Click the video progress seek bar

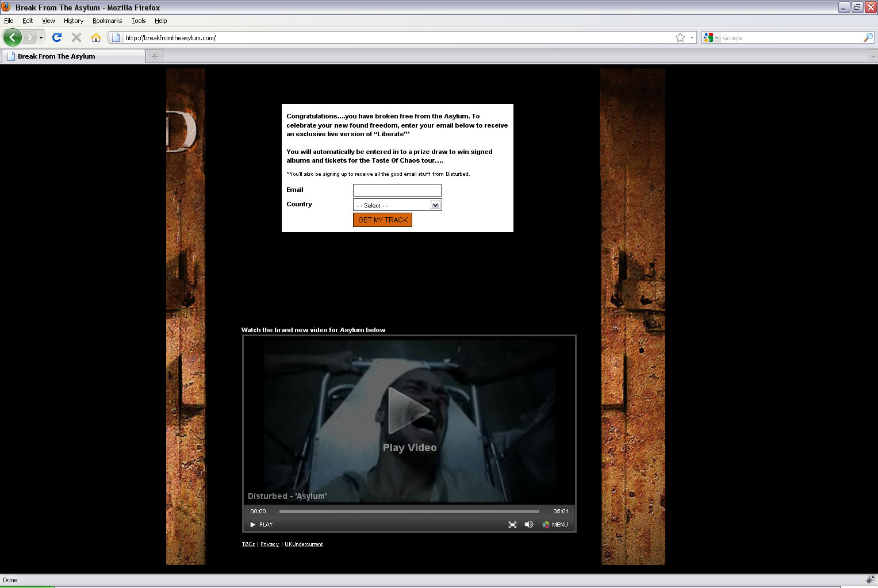(409, 511)
